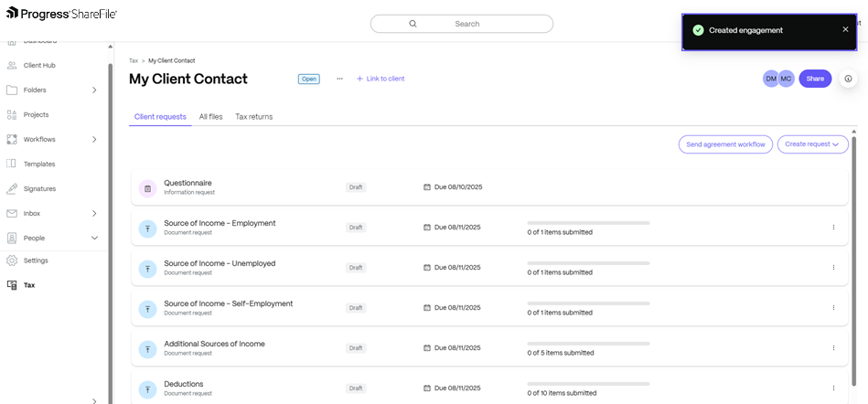The width and height of the screenshot is (868, 404).
Task: Click Link to client
Action: [380, 79]
